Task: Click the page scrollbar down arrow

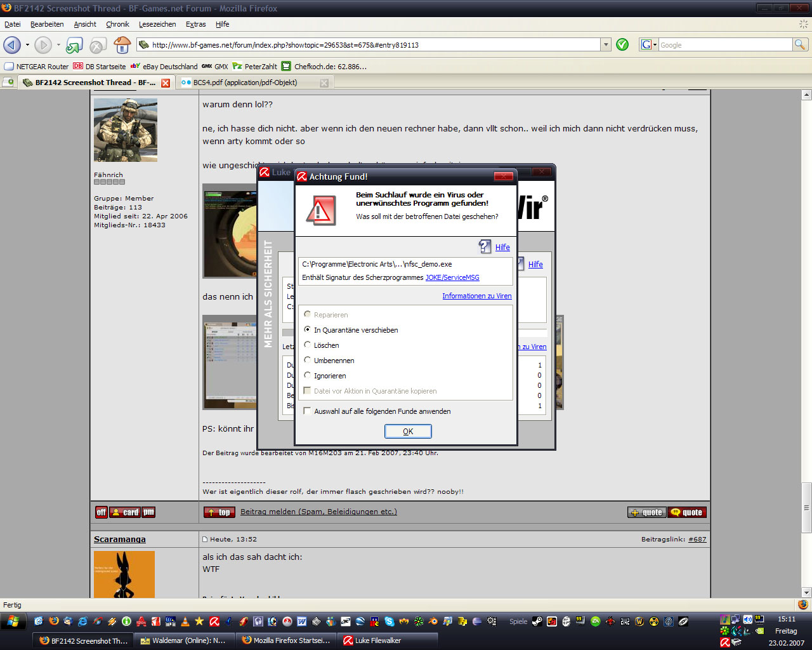Action: [806, 593]
